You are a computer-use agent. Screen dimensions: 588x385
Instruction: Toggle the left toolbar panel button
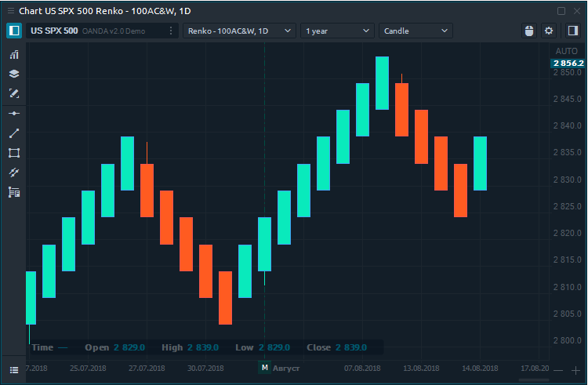[x=13, y=31]
